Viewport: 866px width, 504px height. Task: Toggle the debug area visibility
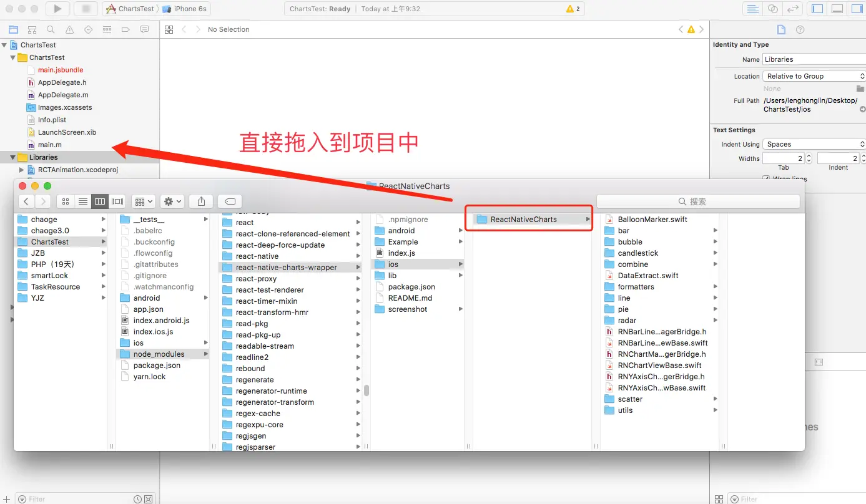[837, 9]
